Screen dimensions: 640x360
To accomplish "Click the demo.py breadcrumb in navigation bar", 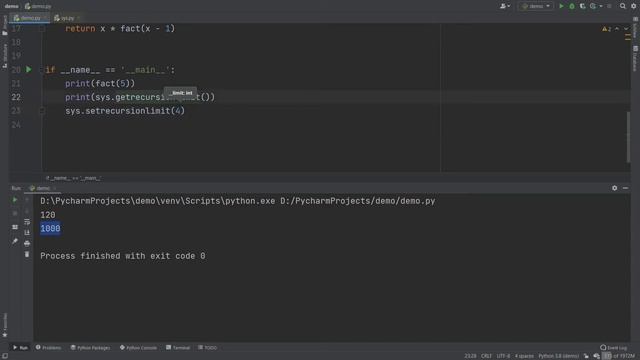I will [x=38, y=6].
